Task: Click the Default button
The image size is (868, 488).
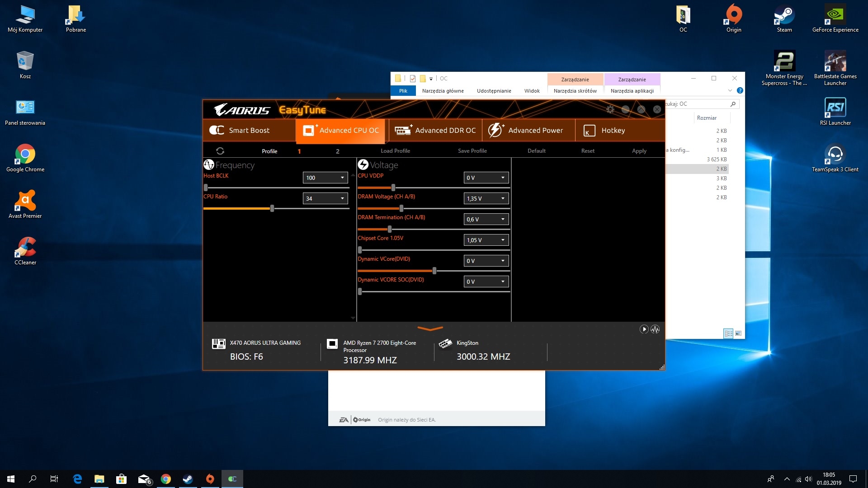Action: [x=536, y=151]
